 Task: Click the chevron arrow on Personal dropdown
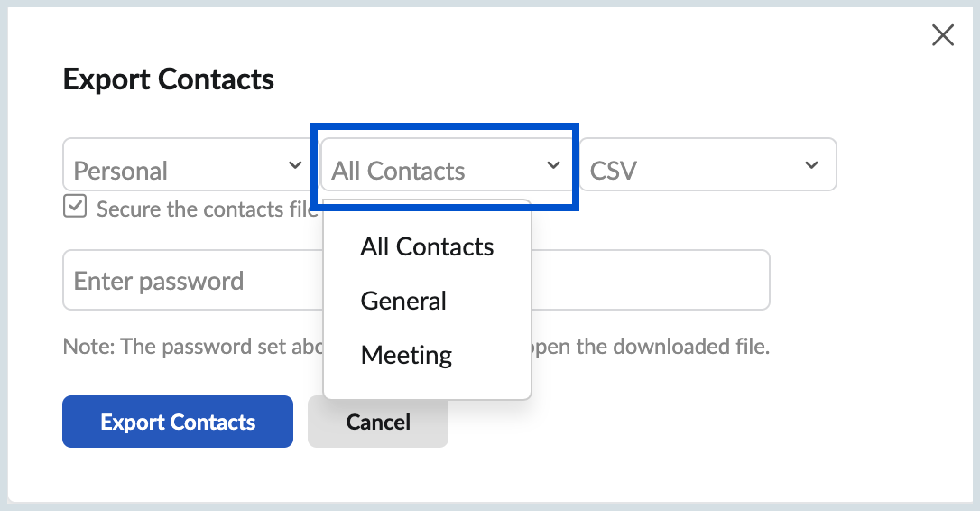(x=295, y=165)
